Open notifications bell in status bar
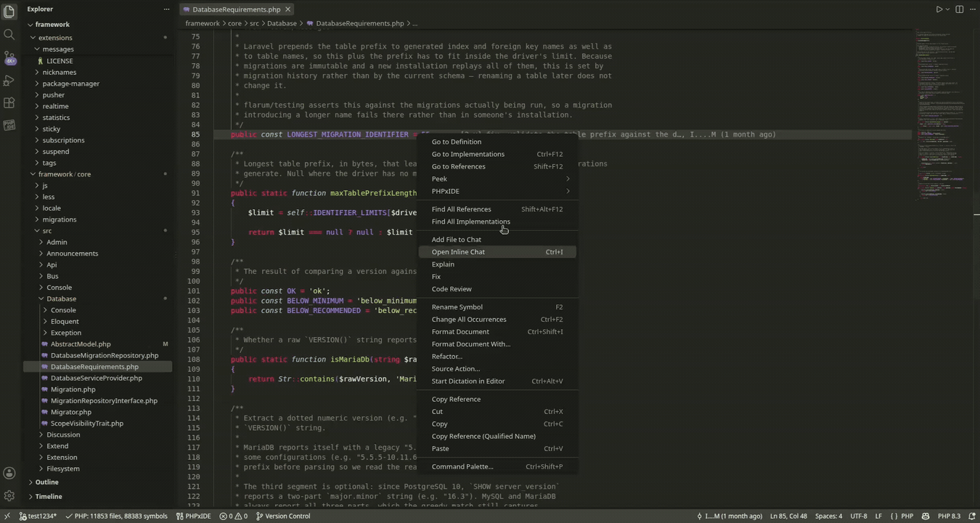Screen dimensions: 980x523 (x=972, y=516)
